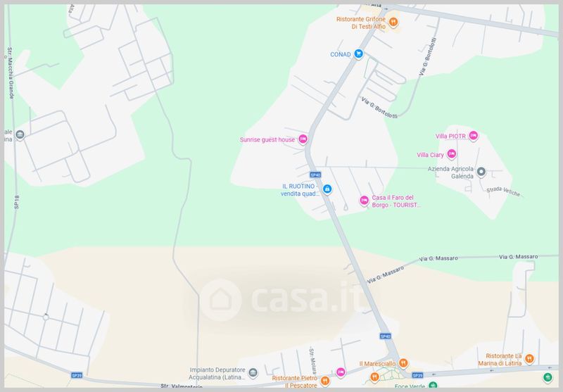Click the SP40 road shield near IL RUOTINO
Image resolution: width=563 pixels, height=392 pixels.
coord(315,175)
